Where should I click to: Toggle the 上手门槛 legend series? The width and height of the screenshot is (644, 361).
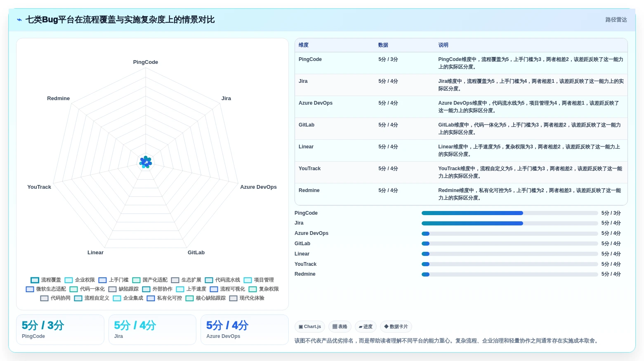point(113,280)
